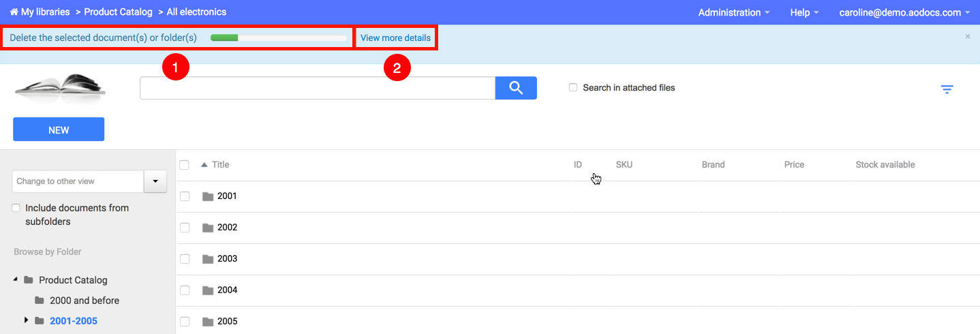This screenshot has height=334, width=980.
Task: Click the blue magnifier search button
Action: (x=516, y=88)
